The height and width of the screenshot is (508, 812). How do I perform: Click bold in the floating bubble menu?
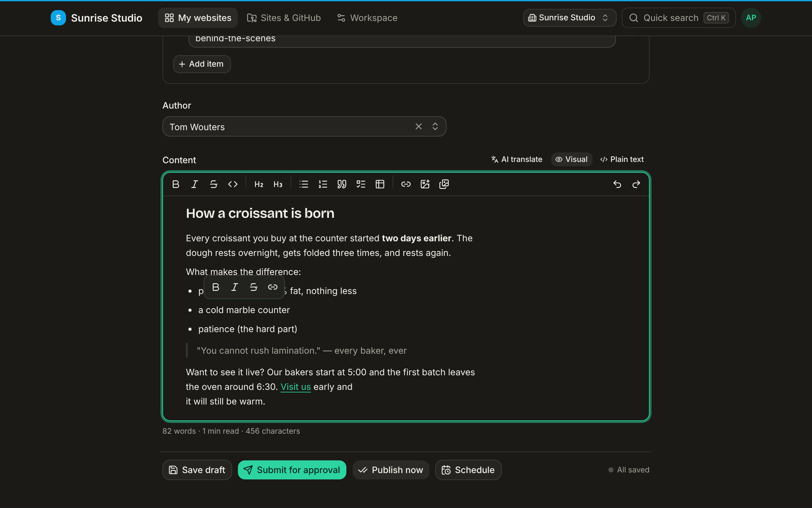(x=216, y=287)
